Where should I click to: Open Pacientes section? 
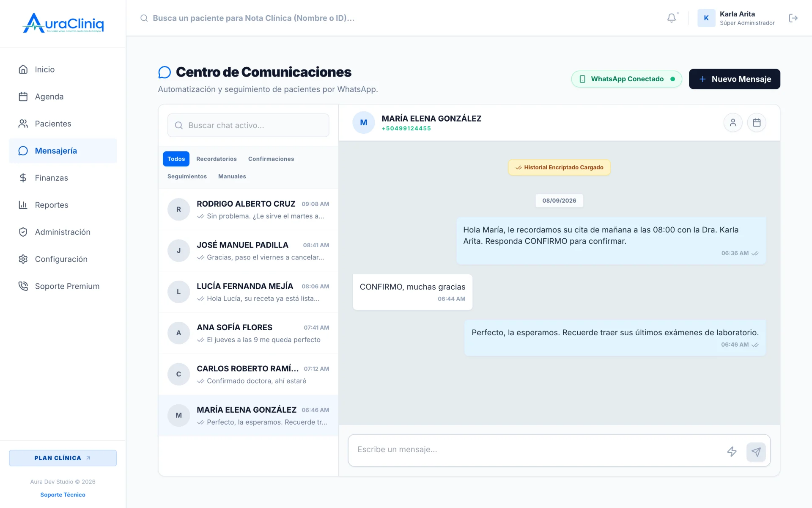tap(63, 124)
